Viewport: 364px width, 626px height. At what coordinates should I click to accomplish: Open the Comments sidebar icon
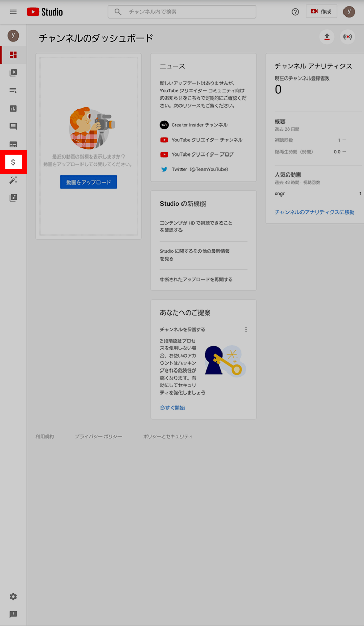[x=13, y=126]
